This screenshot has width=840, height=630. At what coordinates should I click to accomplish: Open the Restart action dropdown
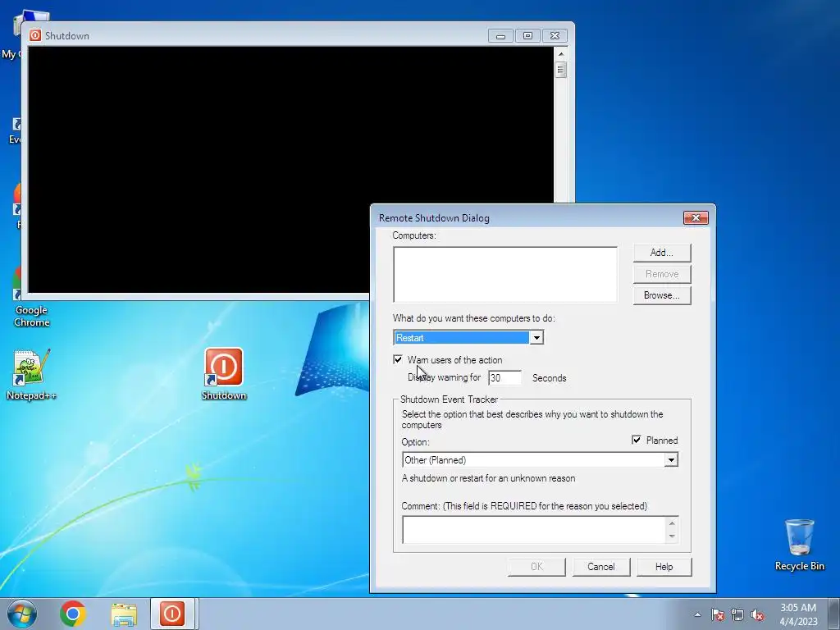pyautogui.click(x=536, y=337)
